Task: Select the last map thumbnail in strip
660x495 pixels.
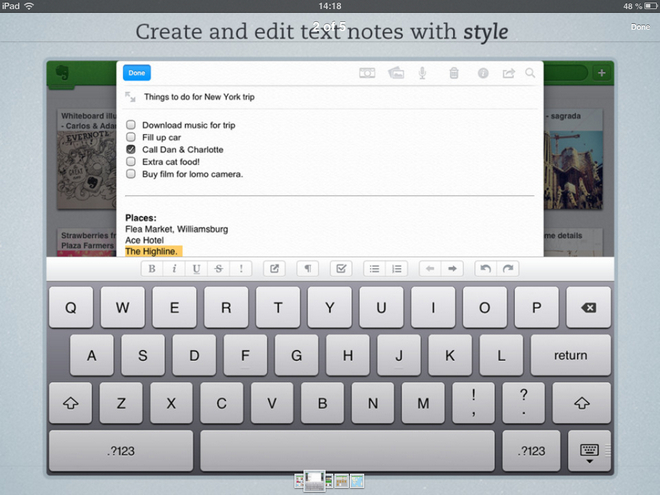Action: coord(357,482)
